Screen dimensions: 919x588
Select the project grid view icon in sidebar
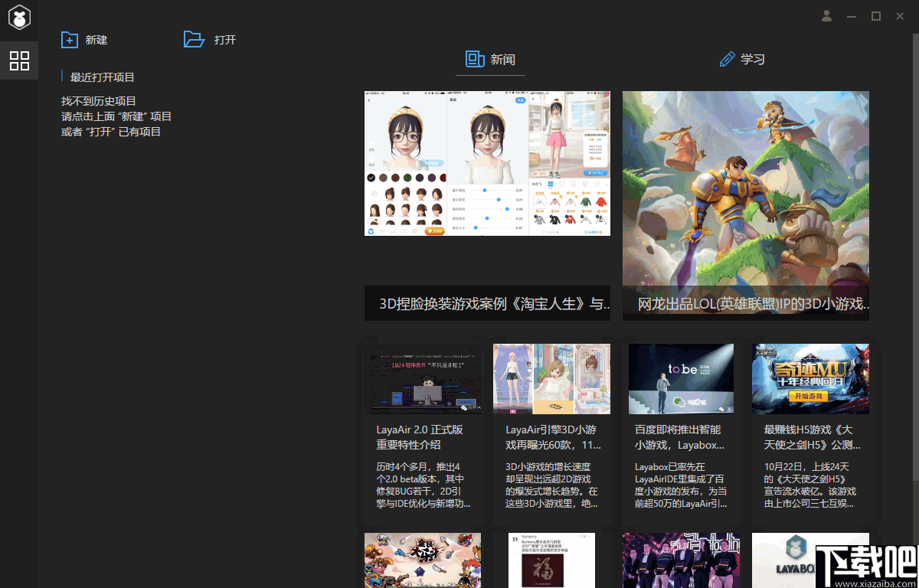click(18, 60)
